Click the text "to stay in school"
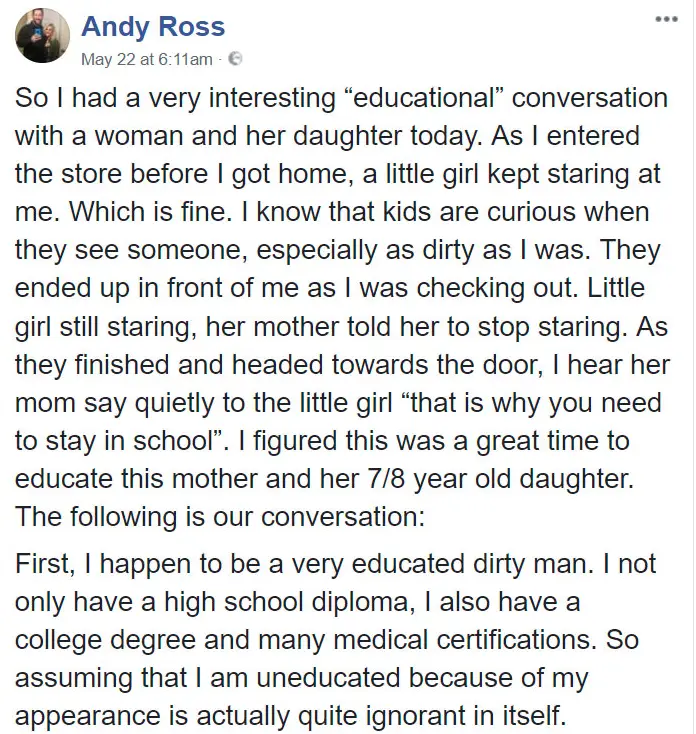The width and height of the screenshot is (696, 734). coord(114,441)
